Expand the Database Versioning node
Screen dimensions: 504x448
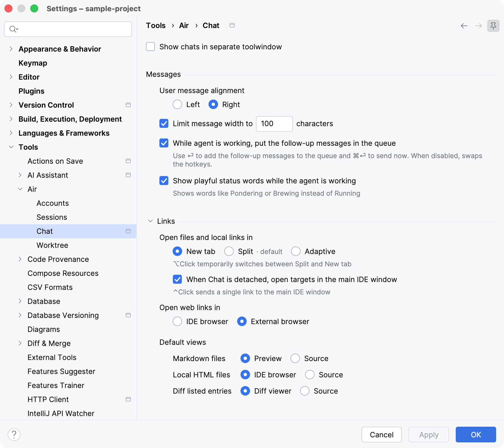point(20,315)
